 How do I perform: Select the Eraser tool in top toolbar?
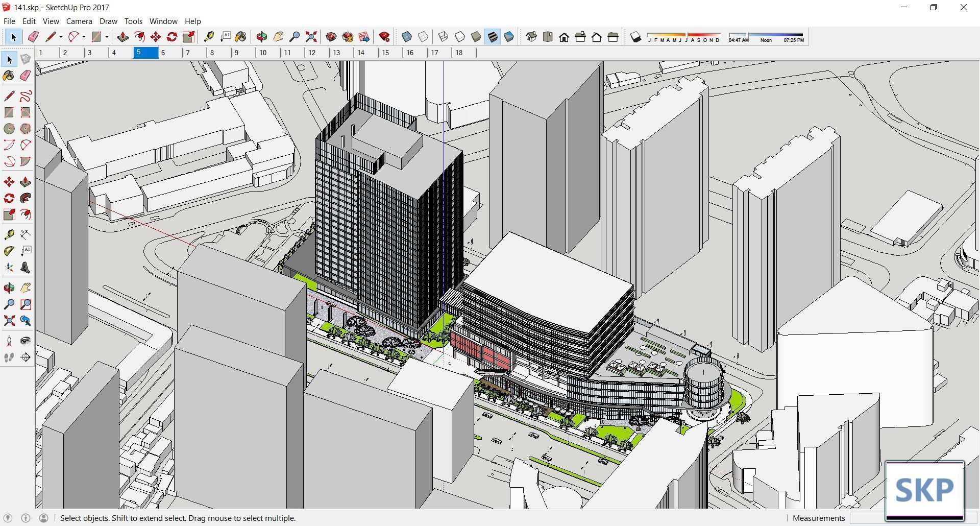point(33,37)
